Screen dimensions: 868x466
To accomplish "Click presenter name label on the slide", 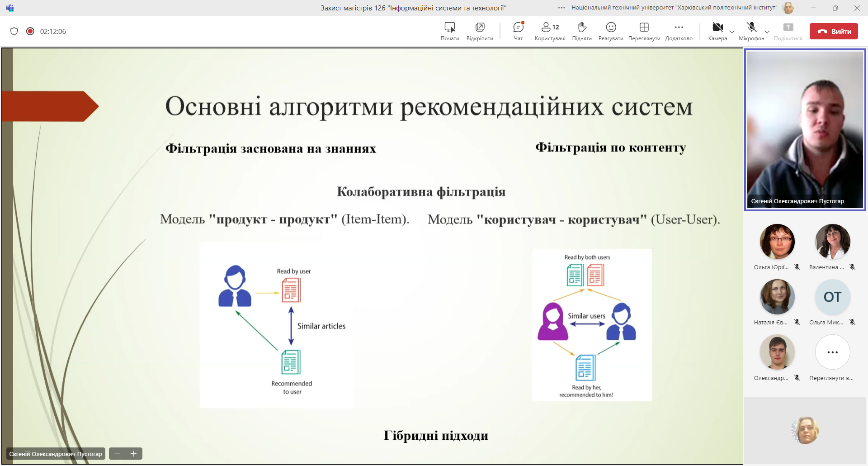I will pos(56,454).
